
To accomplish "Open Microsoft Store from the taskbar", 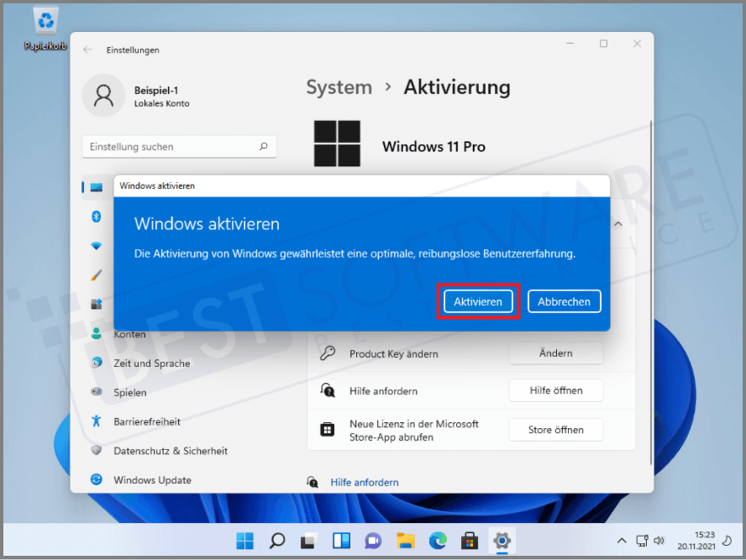I will coord(470,541).
